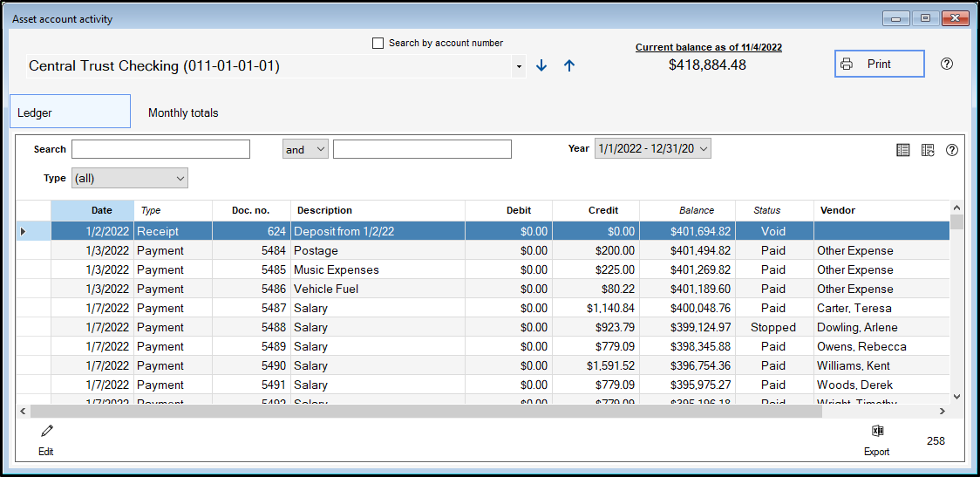Image resolution: width=980 pixels, height=477 pixels.
Task: Click the blue up arrow for previous account
Action: [x=569, y=65]
